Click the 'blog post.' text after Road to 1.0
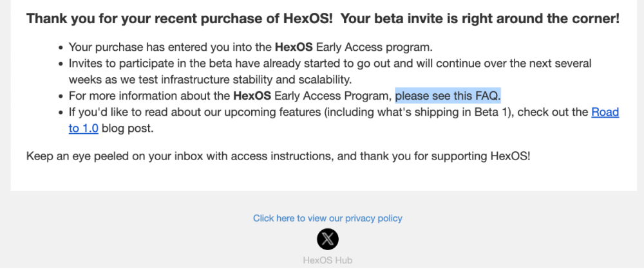The width and height of the screenshot is (644, 272). pyautogui.click(x=128, y=128)
